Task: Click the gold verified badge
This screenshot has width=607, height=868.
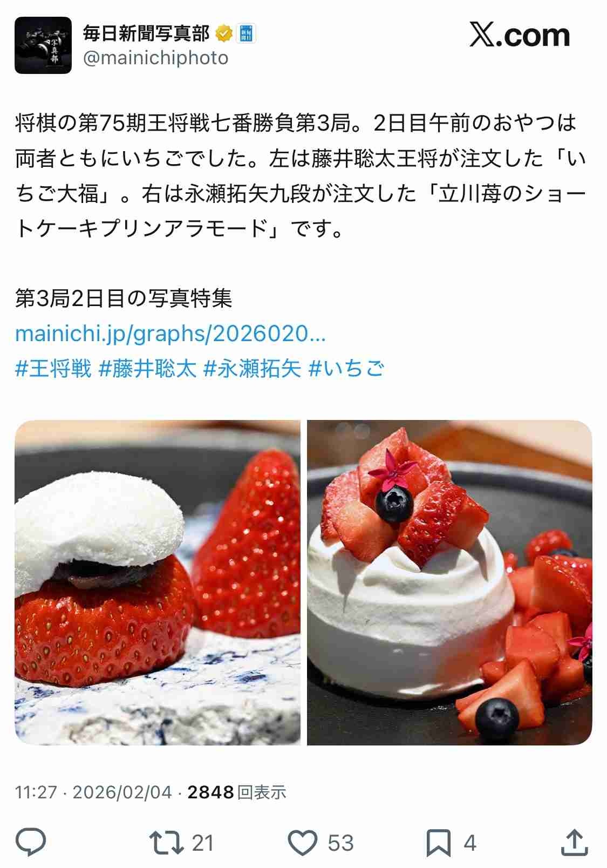Action: [224, 33]
